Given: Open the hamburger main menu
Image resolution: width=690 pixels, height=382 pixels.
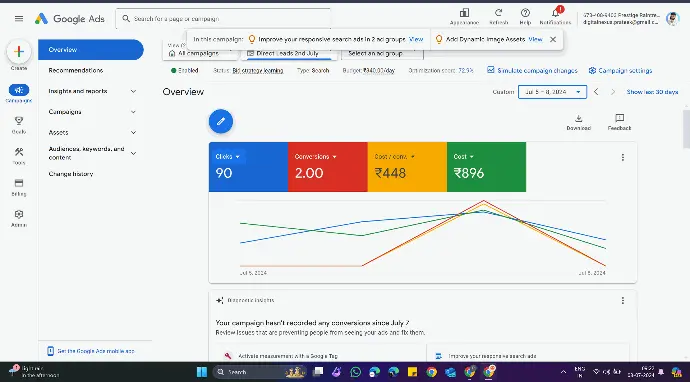Looking at the screenshot, I should click(x=19, y=18).
